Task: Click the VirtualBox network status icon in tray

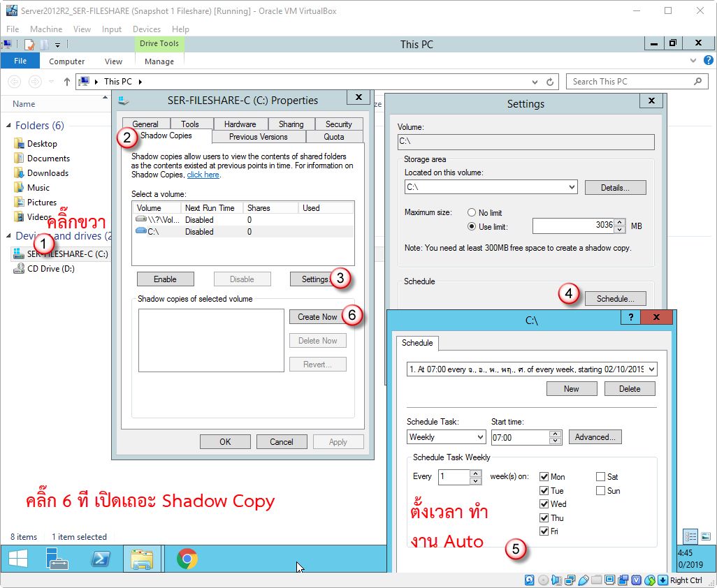Action: pyautogui.click(x=570, y=580)
